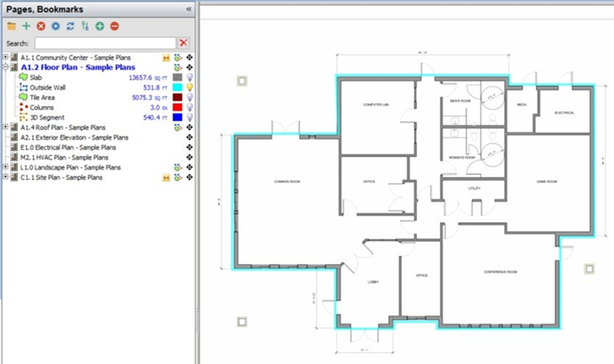The image size is (614, 364).
Task: Open the gray Slab color swatch
Action: point(177,77)
